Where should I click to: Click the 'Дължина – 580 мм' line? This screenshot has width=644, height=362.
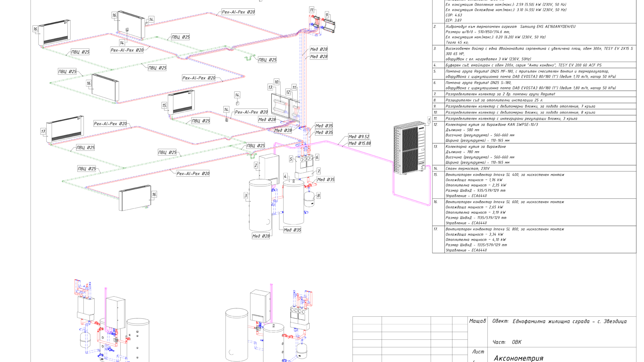[462, 130]
